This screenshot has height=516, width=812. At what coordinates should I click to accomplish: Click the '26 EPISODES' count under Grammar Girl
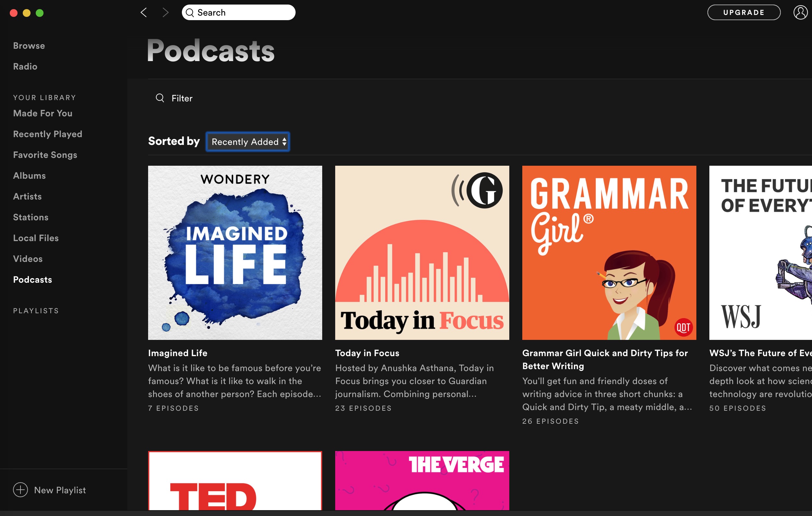tap(551, 421)
